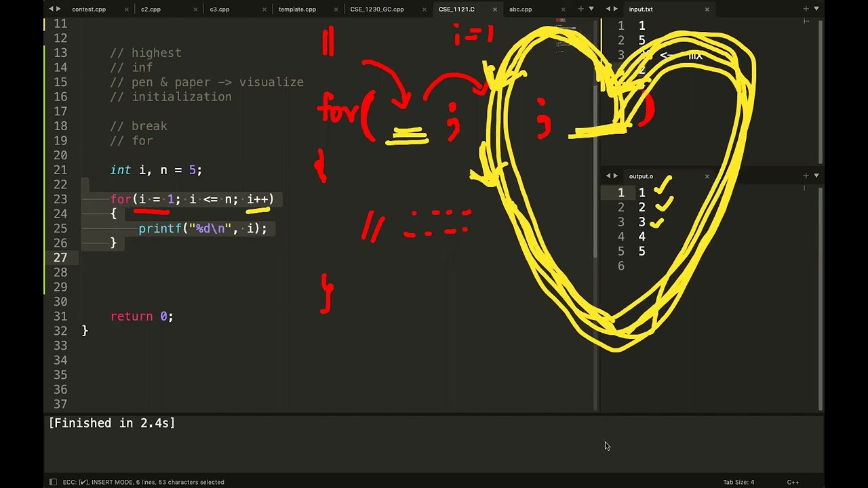This screenshot has height=488, width=868.
Task: Switch to c2.cpp tab
Action: (x=151, y=9)
